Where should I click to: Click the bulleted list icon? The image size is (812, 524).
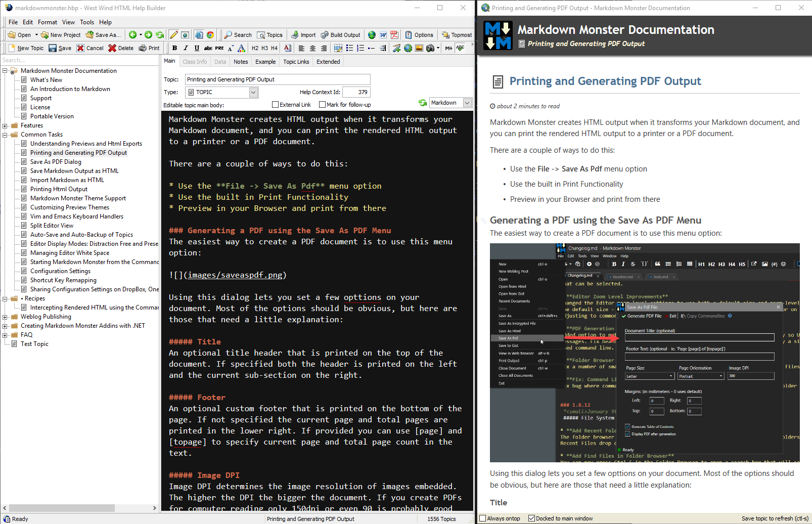[x=349, y=48]
